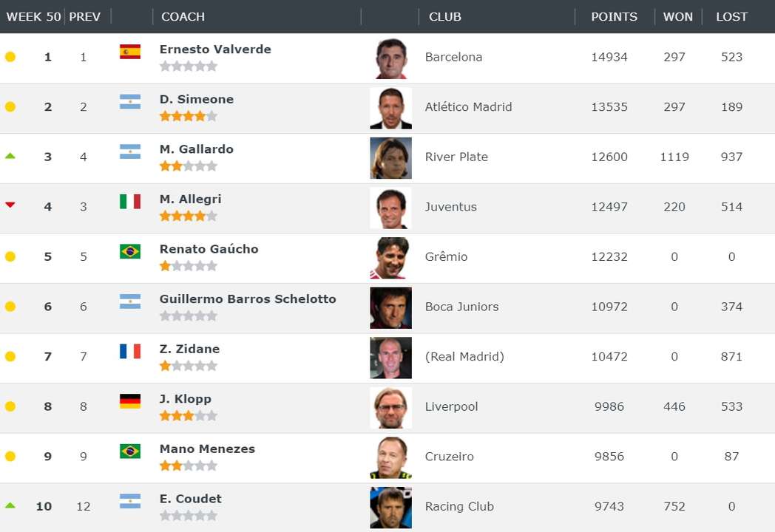Click the yellow unchanged dot for J. Klopp
The width and height of the screenshot is (775, 532).
(x=10, y=406)
